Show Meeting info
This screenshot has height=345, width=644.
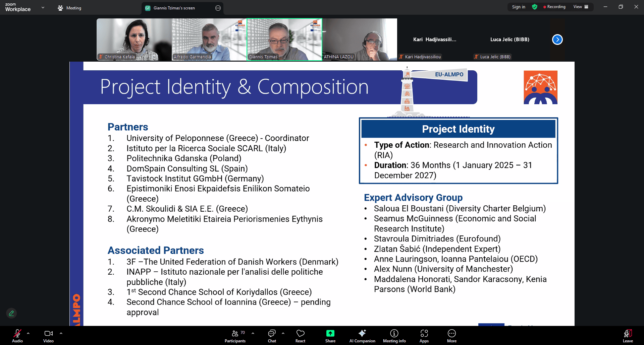point(394,336)
